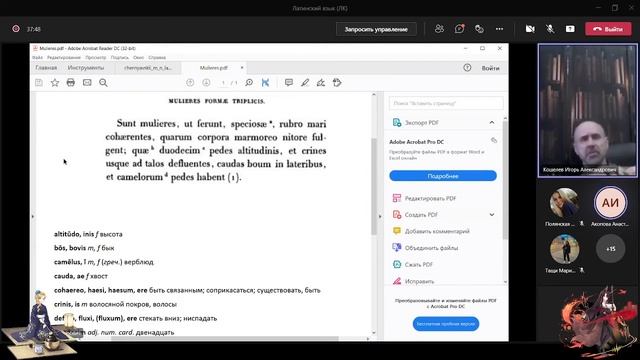
Task: Click the recording indicator icon near timer
Action: pyautogui.click(x=16, y=29)
